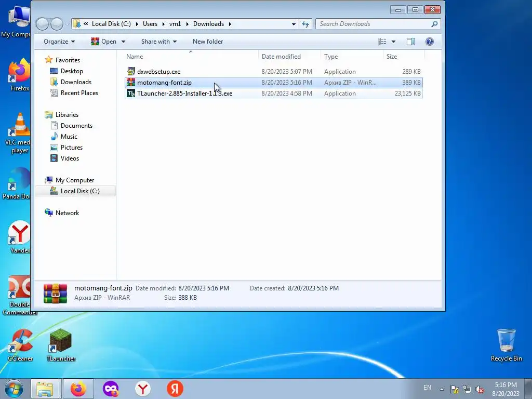Select the Double Commander desktop icon
The image size is (532, 399).
(x=19, y=295)
